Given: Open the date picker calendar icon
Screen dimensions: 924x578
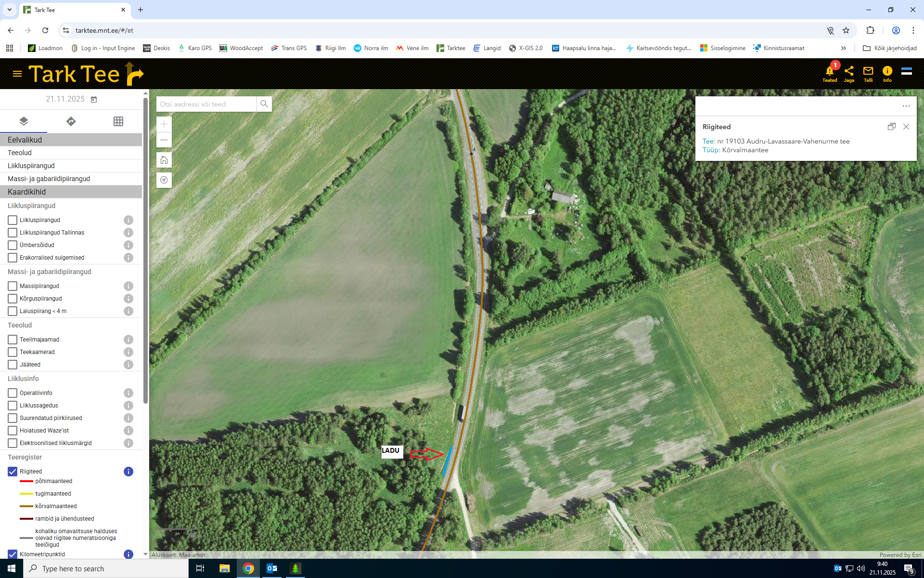Looking at the screenshot, I should [94, 99].
